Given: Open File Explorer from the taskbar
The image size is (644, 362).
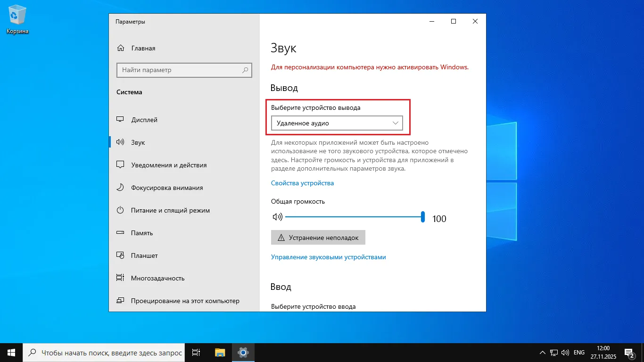Looking at the screenshot, I should (220, 353).
